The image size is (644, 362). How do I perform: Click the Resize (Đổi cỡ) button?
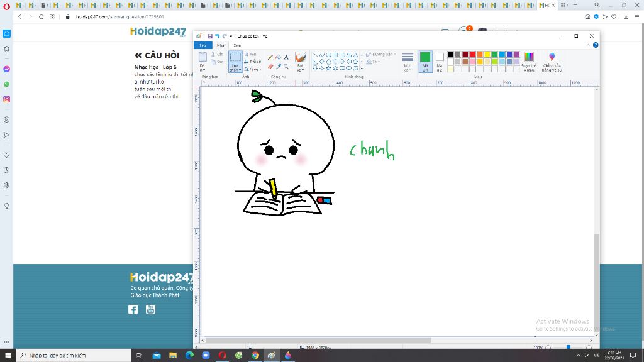(252, 62)
